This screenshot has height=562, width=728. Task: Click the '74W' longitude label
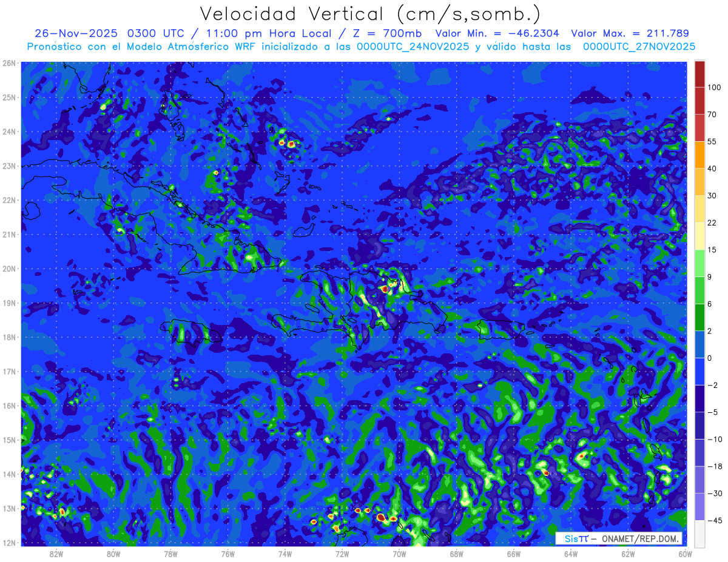click(x=285, y=554)
